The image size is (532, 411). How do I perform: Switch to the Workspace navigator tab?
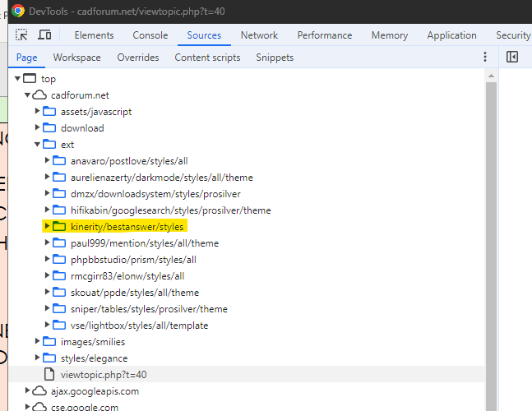click(76, 58)
